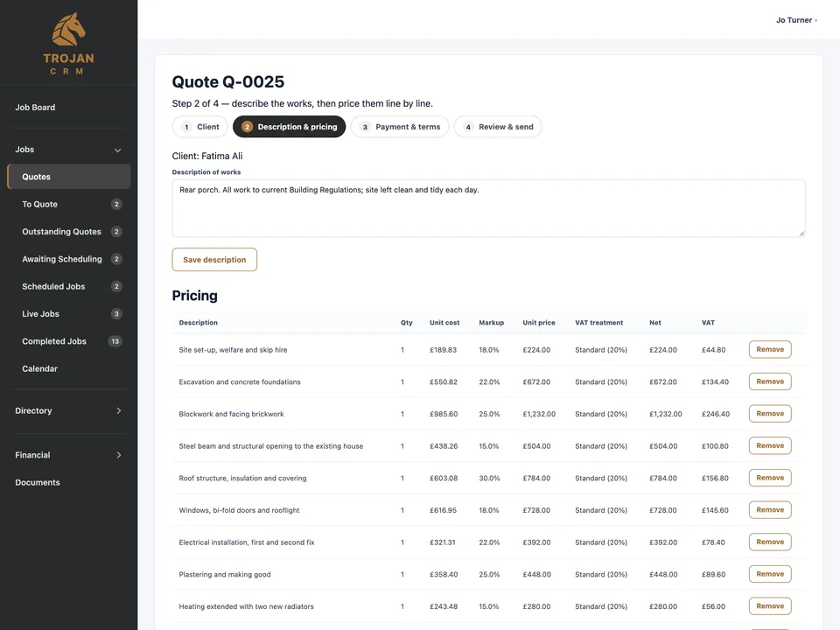This screenshot has height=630, width=840.
Task: Click the VAT treatment column header
Action: (x=598, y=323)
